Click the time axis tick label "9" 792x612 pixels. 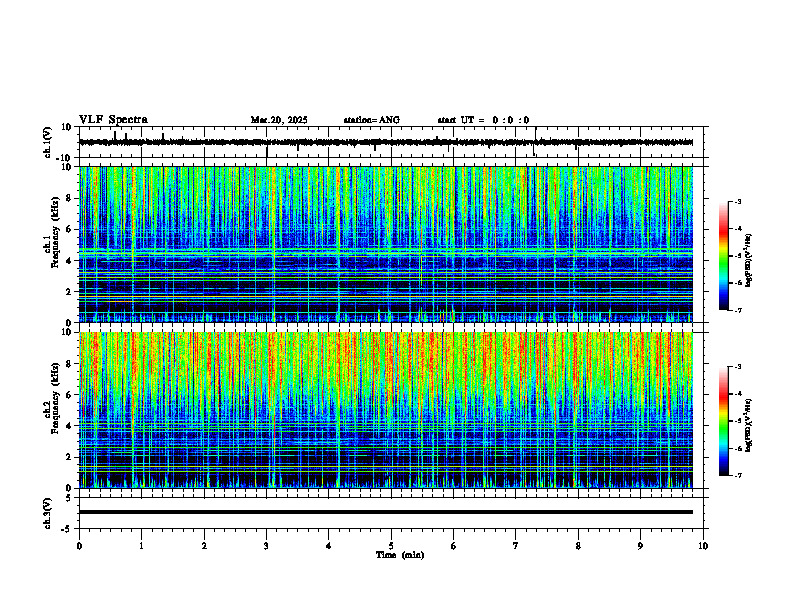point(640,546)
